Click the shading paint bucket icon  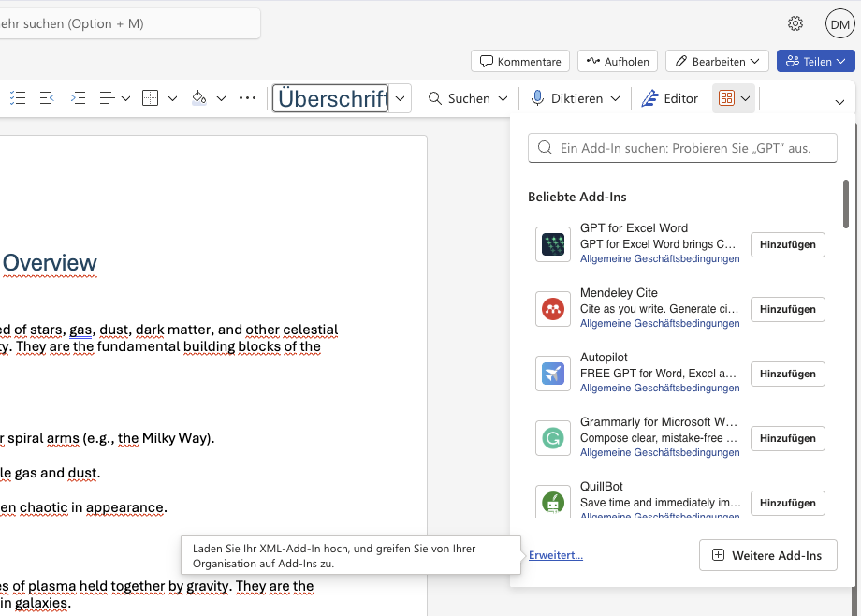pyautogui.click(x=198, y=98)
